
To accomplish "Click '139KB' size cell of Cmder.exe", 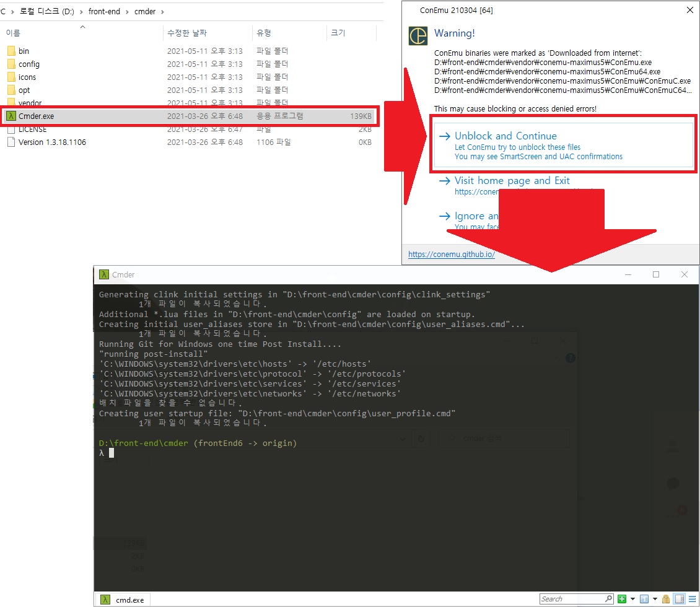I will [361, 116].
